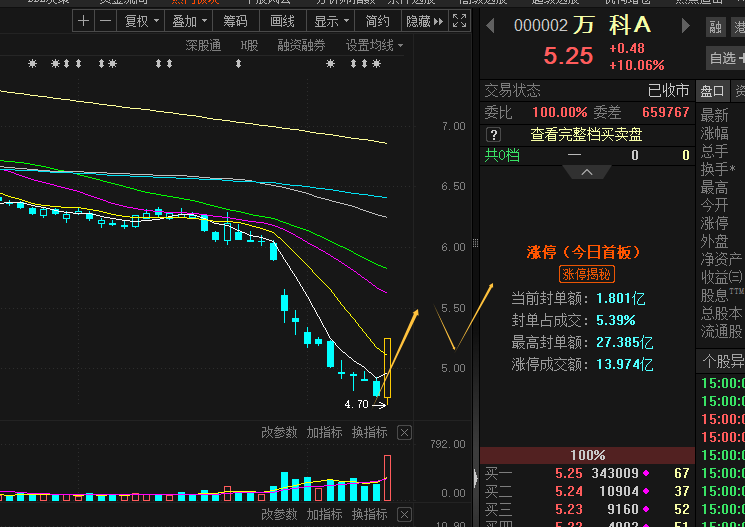Open 查看完整档买卖盘 full order book
Viewport: 745px width, 527px height.
[586, 135]
